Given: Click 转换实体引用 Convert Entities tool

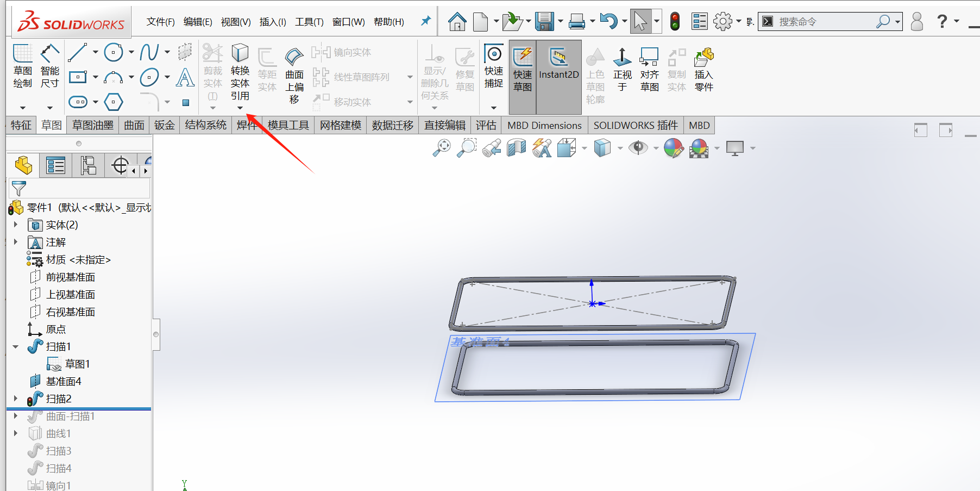Looking at the screenshot, I should tap(240, 71).
